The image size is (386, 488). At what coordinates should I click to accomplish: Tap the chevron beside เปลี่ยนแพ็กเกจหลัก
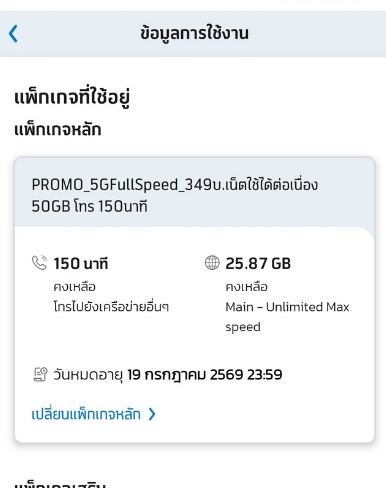click(152, 414)
